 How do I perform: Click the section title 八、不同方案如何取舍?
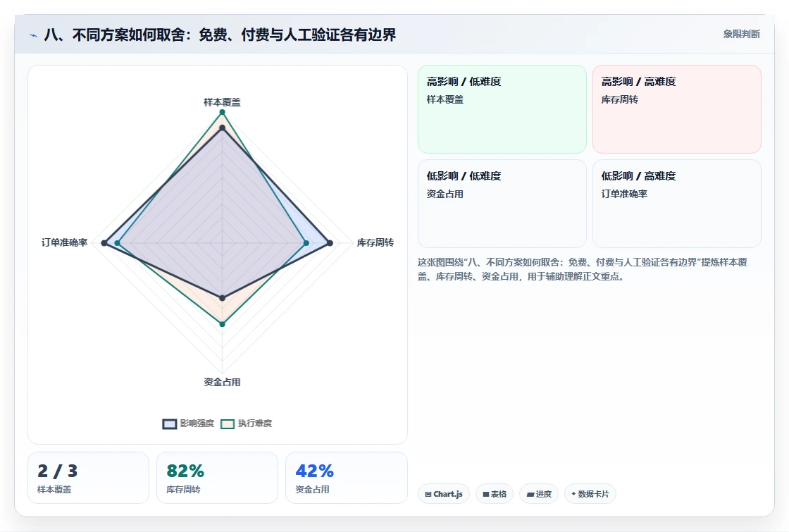tap(220, 35)
